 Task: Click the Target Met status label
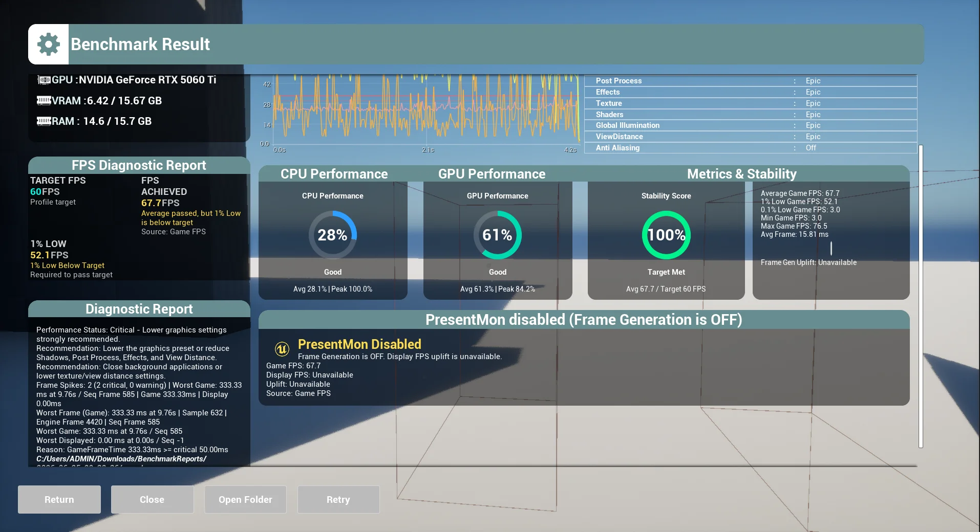[666, 272]
